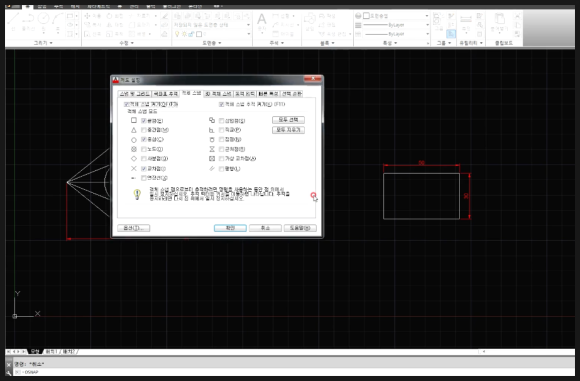Select the Stretch tool in Modify panel

pyautogui.click(x=92, y=34)
